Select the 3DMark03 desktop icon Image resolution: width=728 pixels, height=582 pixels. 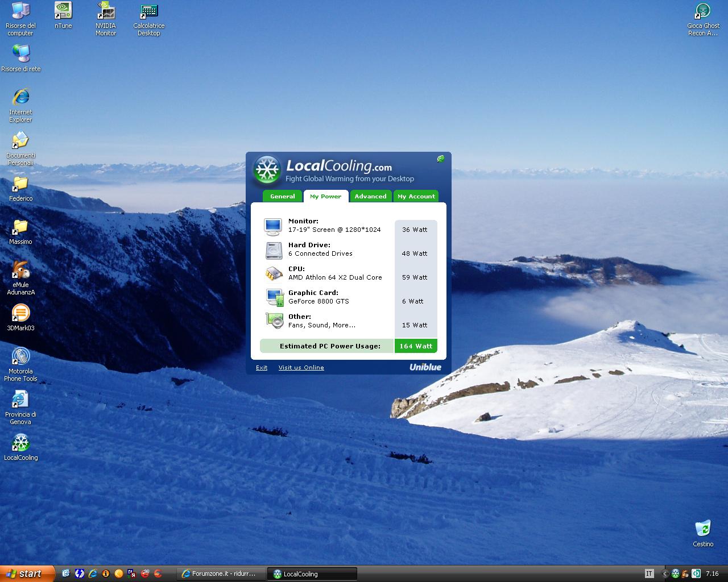tap(20, 318)
